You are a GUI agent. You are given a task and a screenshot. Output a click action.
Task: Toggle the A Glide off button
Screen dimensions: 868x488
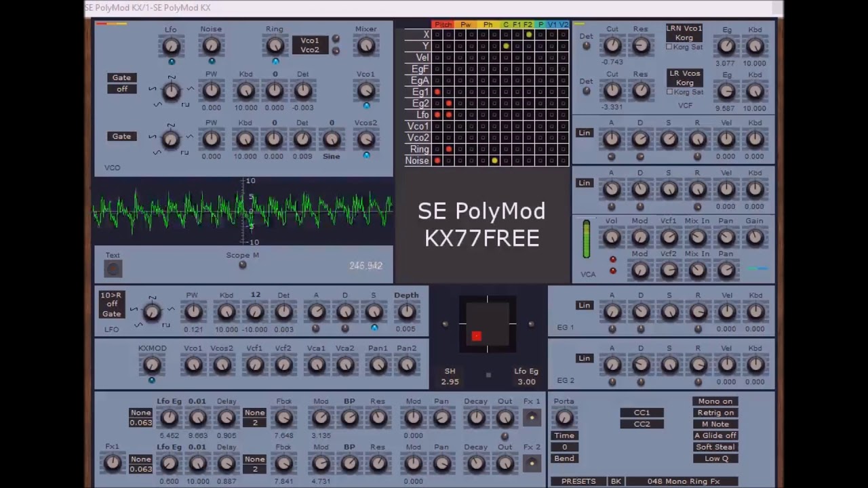(715, 436)
